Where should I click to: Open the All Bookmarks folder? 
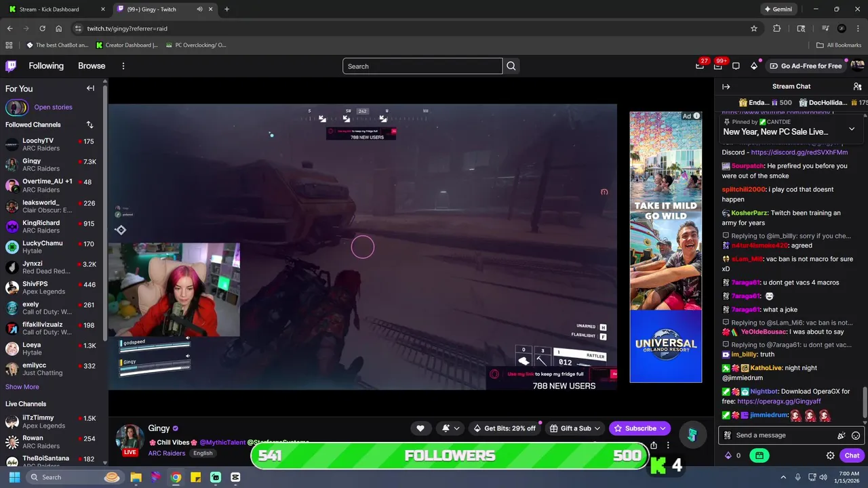coord(838,45)
